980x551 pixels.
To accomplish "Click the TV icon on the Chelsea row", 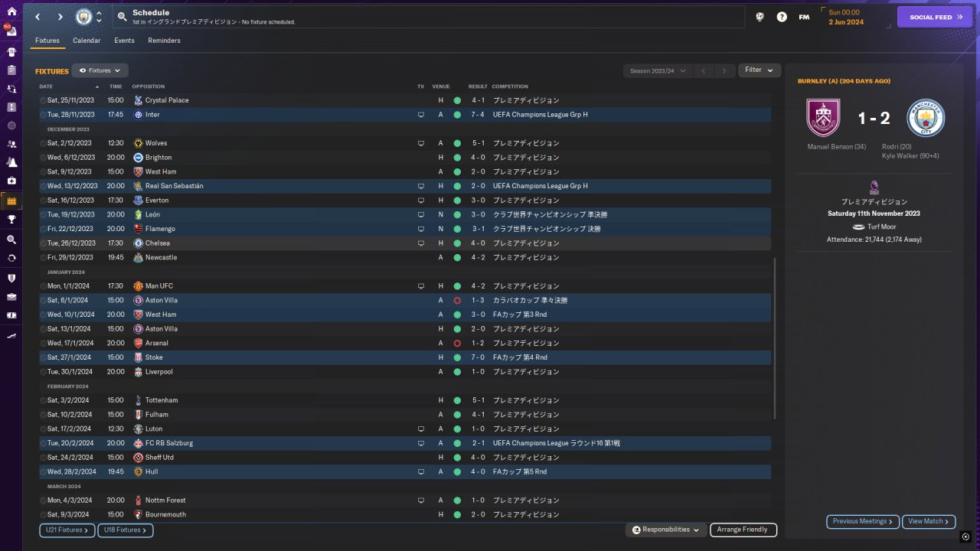I will point(420,243).
